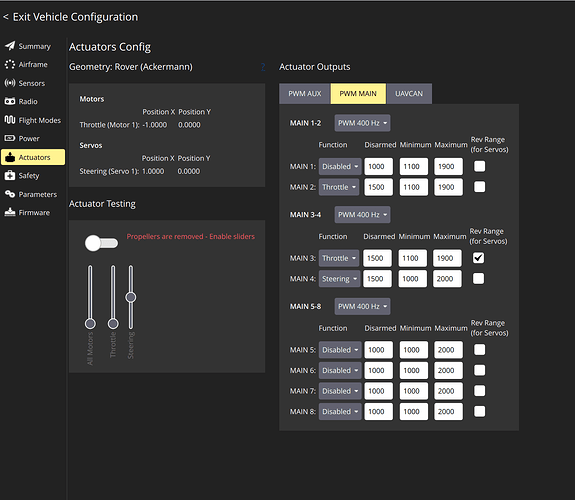575x500 pixels.
Task: Click the Throttle slider handle
Action: pyautogui.click(x=113, y=324)
